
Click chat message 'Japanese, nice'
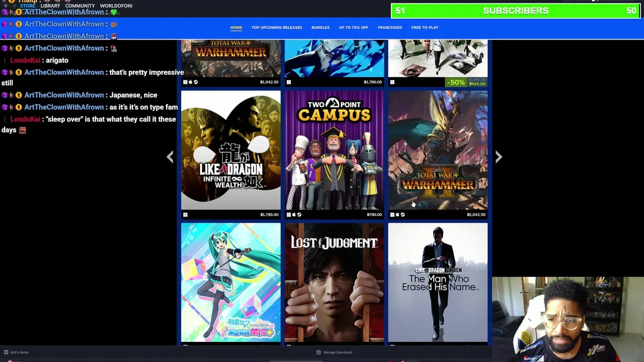(133, 95)
